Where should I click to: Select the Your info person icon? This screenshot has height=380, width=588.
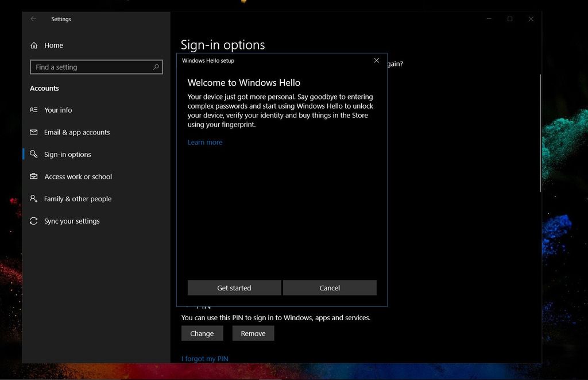[x=34, y=110]
